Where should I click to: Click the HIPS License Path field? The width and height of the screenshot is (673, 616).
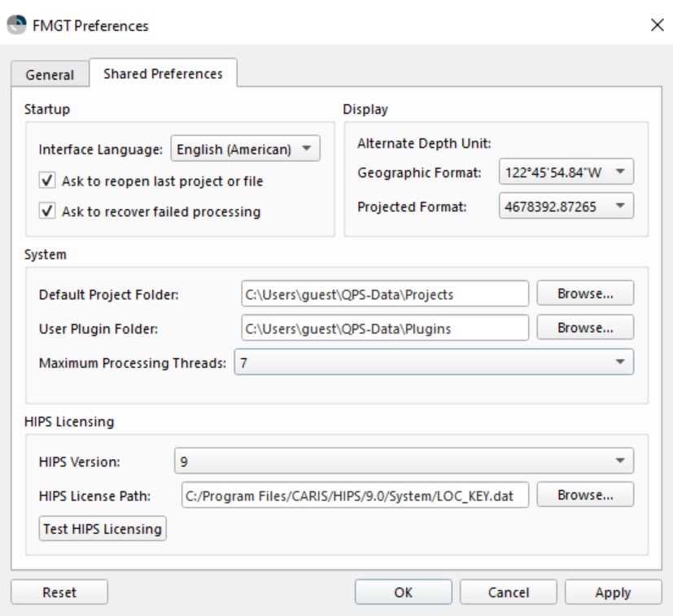pos(354,495)
